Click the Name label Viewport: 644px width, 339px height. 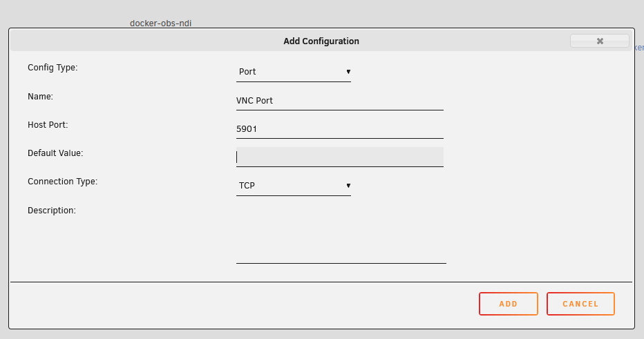40,97
